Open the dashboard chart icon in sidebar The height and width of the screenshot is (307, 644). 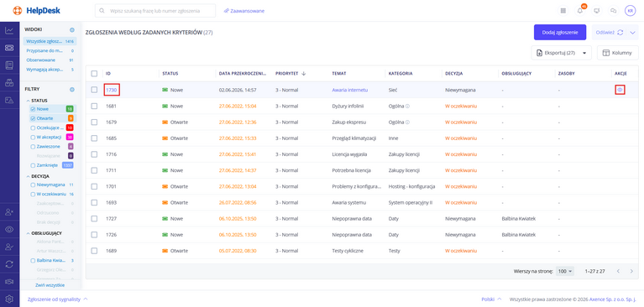point(9,30)
